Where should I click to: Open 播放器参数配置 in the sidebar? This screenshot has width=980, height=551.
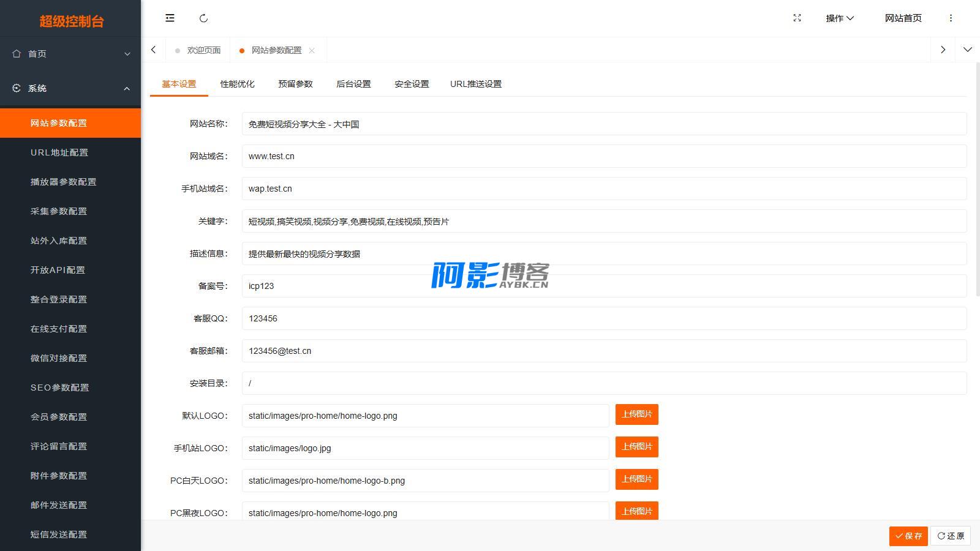(x=64, y=182)
